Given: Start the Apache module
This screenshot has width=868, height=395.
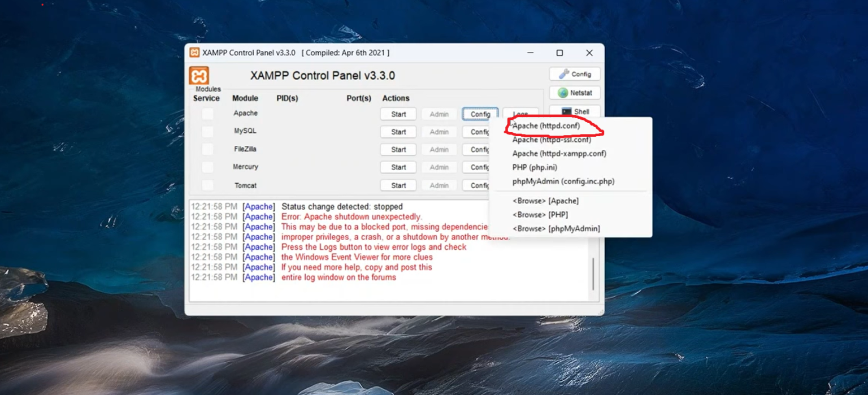Looking at the screenshot, I should tap(398, 114).
